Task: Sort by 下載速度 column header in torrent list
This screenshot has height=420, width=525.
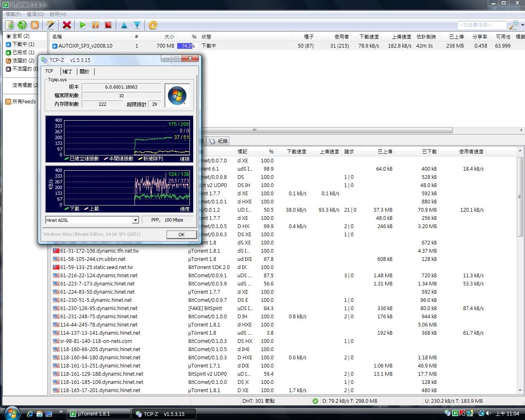Action: point(366,37)
